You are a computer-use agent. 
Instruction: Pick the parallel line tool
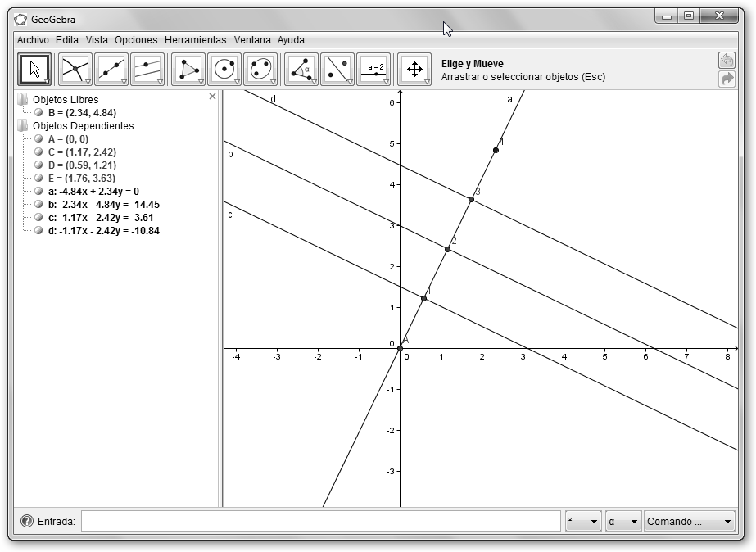[x=147, y=70]
